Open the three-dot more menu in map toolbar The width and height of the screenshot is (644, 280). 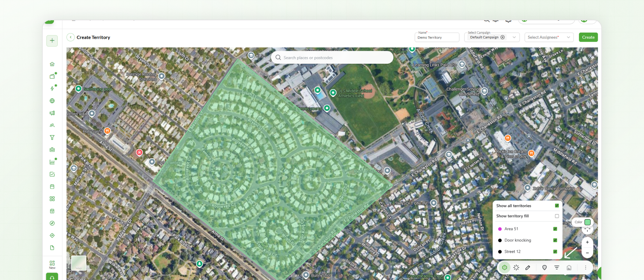(x=586, y=267)
